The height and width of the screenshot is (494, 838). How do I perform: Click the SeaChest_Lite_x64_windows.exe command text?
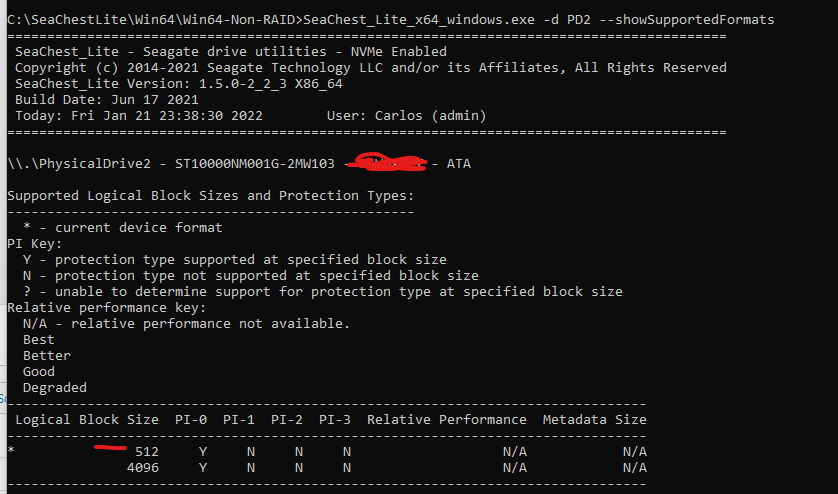tap(419, 20)
